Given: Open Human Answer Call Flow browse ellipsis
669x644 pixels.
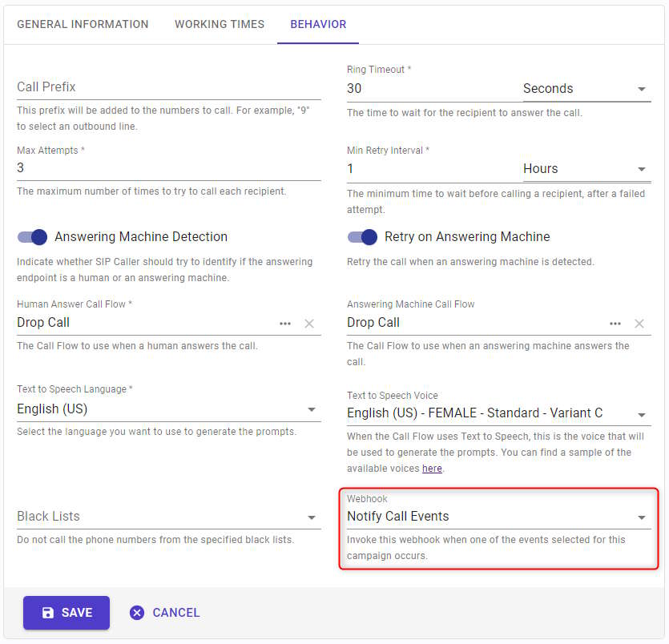Looking at the screenshot, I should click(x=285, y=324).
